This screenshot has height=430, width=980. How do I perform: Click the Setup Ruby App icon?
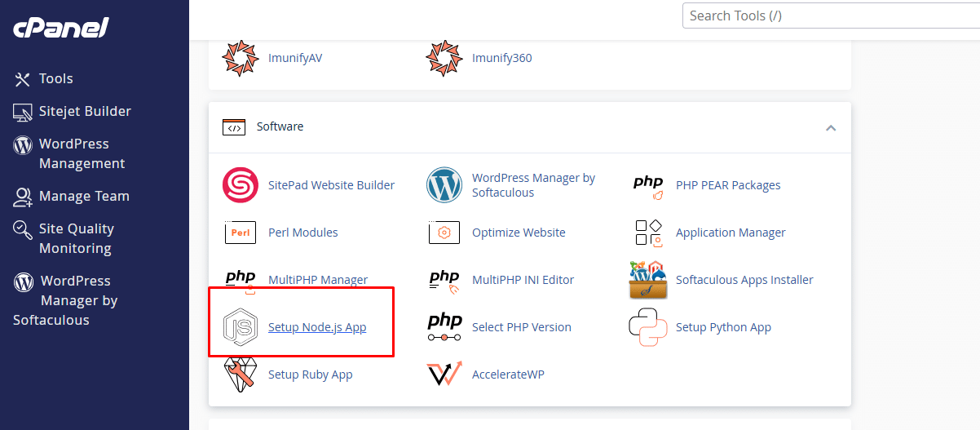point(240,375)
